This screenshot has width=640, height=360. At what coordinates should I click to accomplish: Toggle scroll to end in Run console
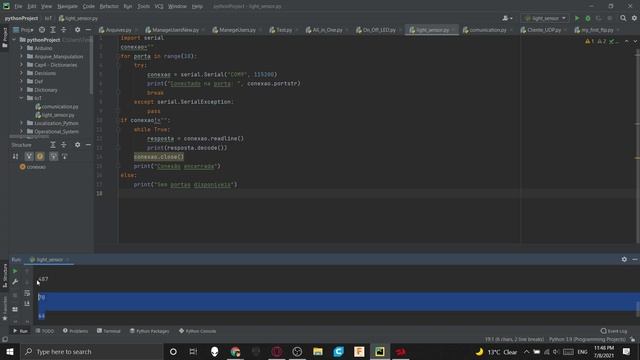pyautogui.click(x=27, y=303)
